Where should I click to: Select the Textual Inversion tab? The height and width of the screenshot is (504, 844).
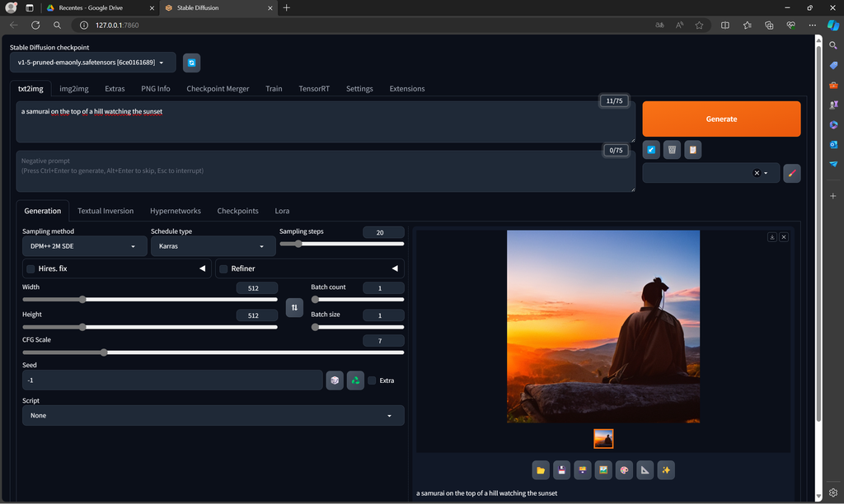click(x=105, y=211)
